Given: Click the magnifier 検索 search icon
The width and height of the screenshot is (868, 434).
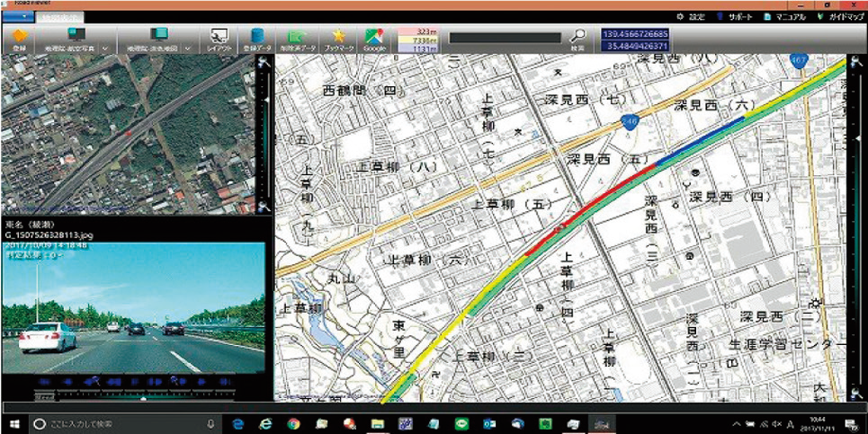Looking at the screenshot, I should [x=577, y=39].
